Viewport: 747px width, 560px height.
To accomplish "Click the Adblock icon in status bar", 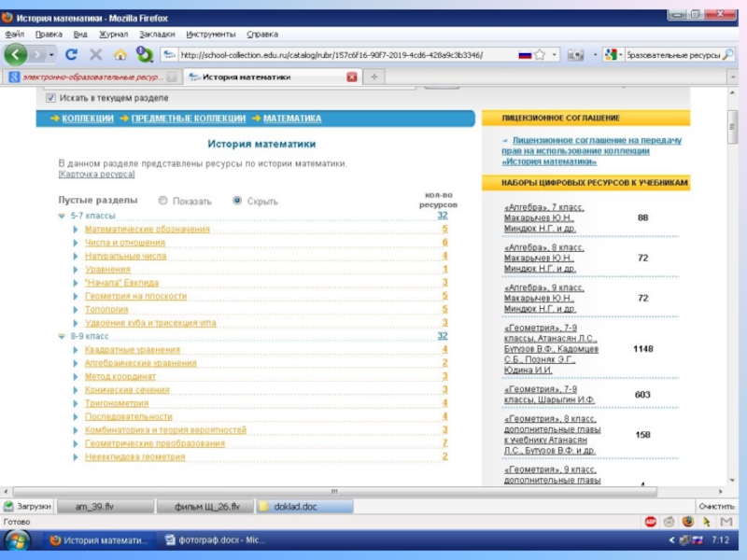I will pyautogui.click(x=650, y=522).
